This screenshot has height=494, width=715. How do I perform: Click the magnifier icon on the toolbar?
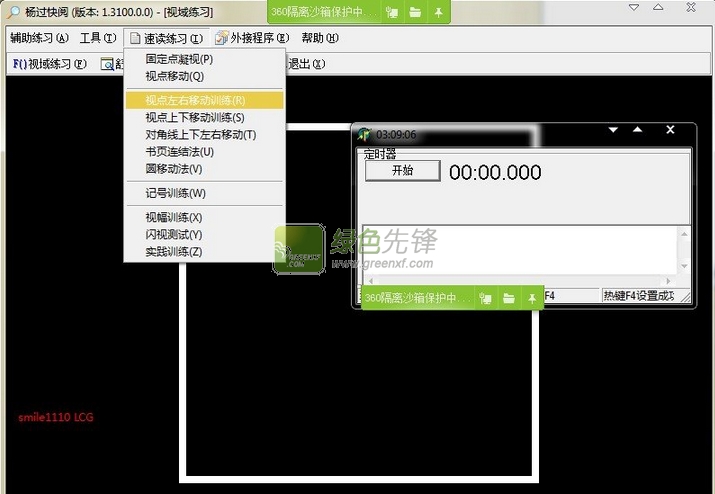tap(108, 64)
